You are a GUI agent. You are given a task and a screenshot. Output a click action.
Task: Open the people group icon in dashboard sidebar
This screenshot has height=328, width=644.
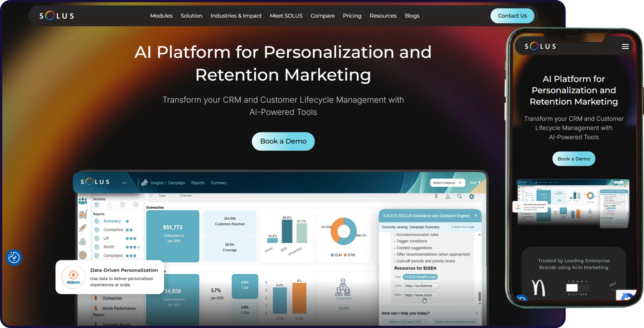point(83,201)
